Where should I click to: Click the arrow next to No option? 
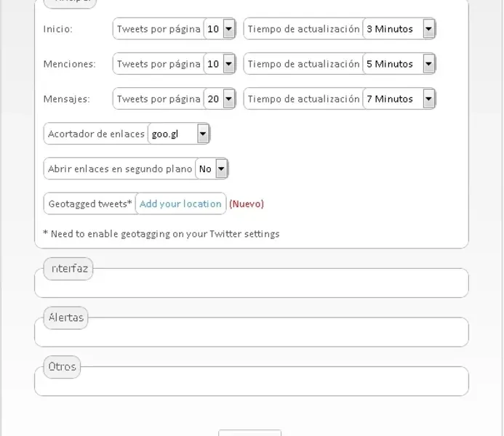coord(221,169)
